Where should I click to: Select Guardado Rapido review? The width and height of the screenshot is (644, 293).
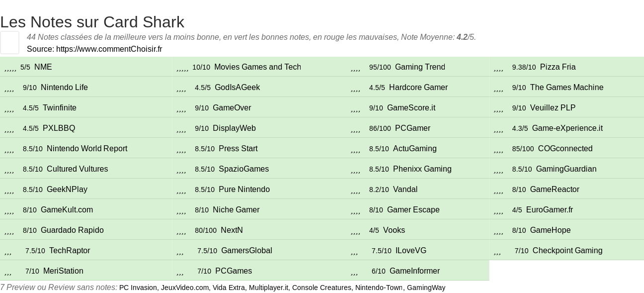(x=86, y=230)
